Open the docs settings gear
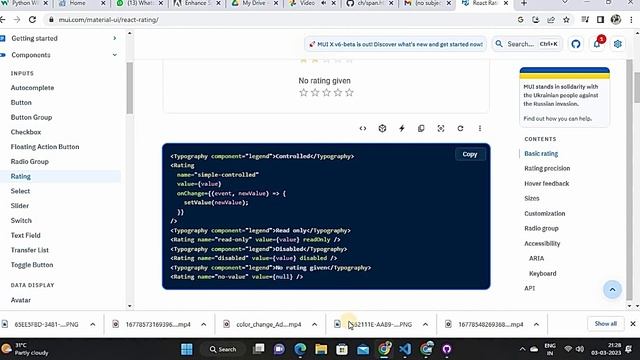This screenshot has width=640, height=360. click(618, 44)
